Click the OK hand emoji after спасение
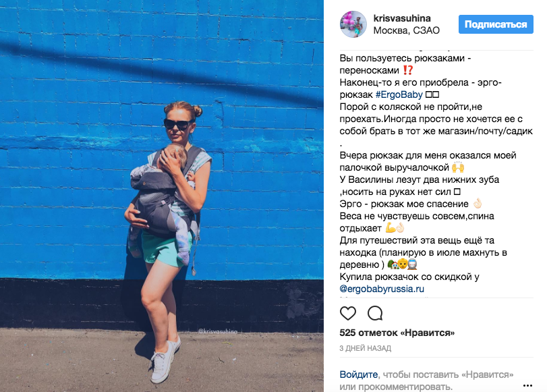The image size is (547, 392). pos(478,204)
